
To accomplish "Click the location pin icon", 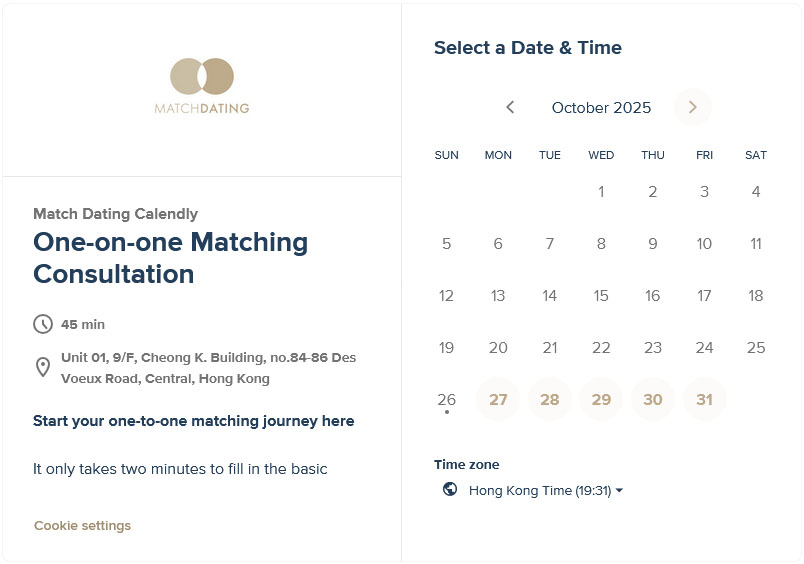I will tap(43, 367).
